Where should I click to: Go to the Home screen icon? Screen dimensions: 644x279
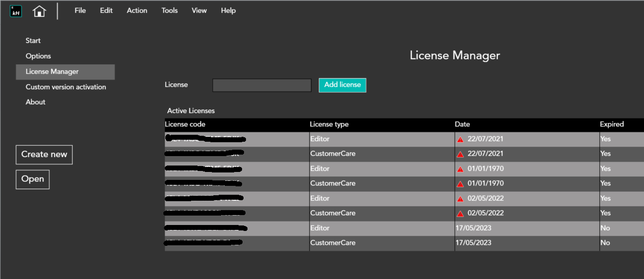click(39, 11)
